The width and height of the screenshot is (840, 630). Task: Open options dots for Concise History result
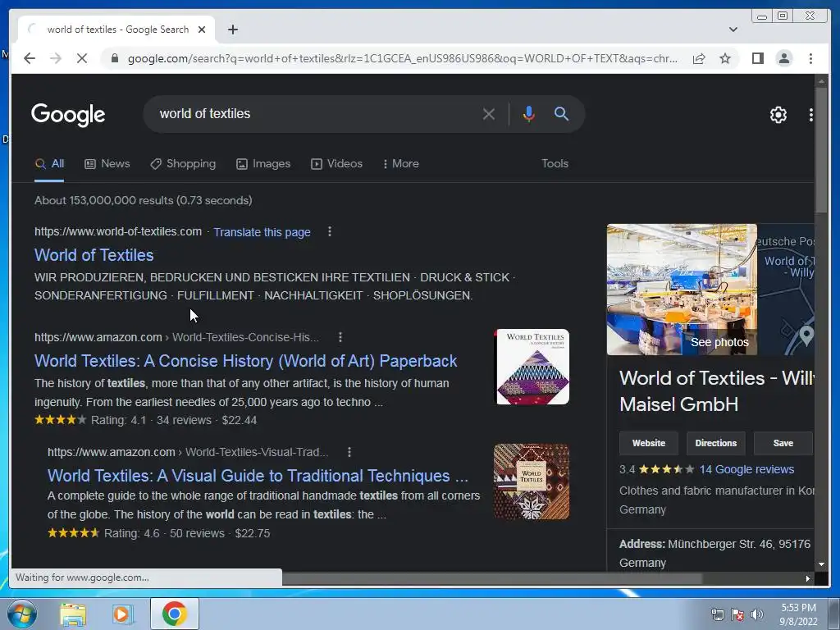pos(340,337)
